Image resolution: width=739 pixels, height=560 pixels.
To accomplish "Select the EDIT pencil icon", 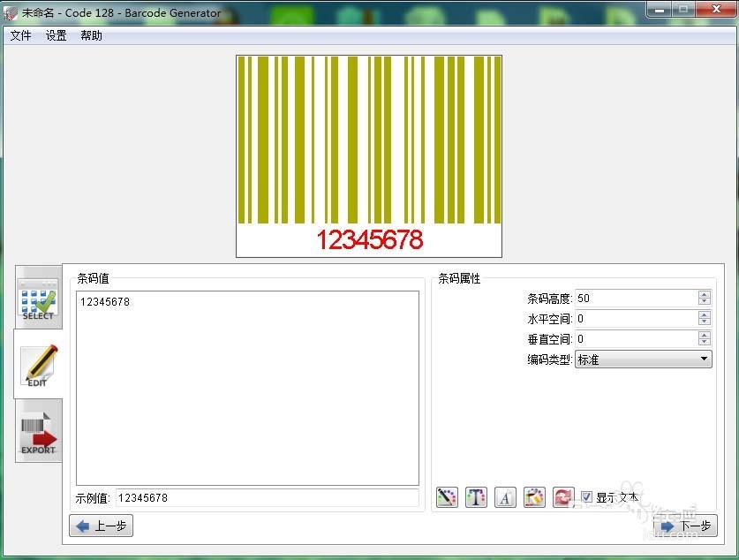I will pos(37,366).
